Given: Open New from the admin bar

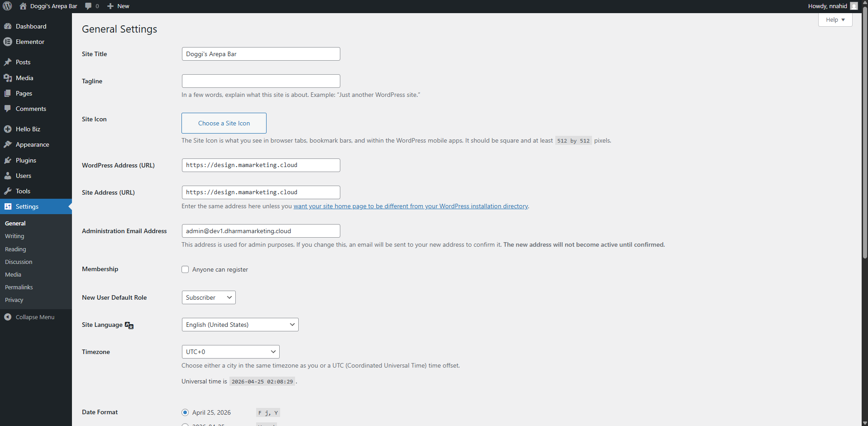Looking at the screenshot, I should (118, 6).
